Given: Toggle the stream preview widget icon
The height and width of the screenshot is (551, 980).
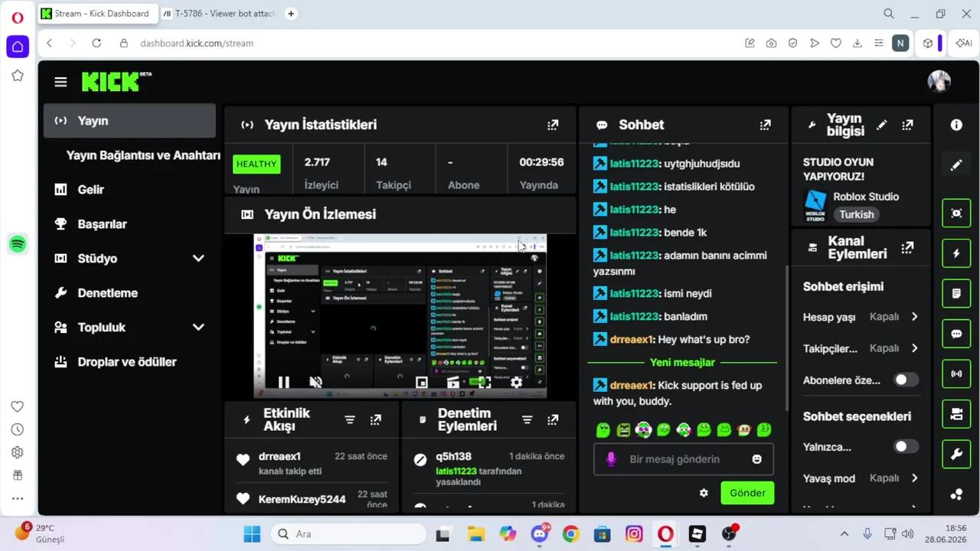Looking at the screenshot, I should [956, 214].
